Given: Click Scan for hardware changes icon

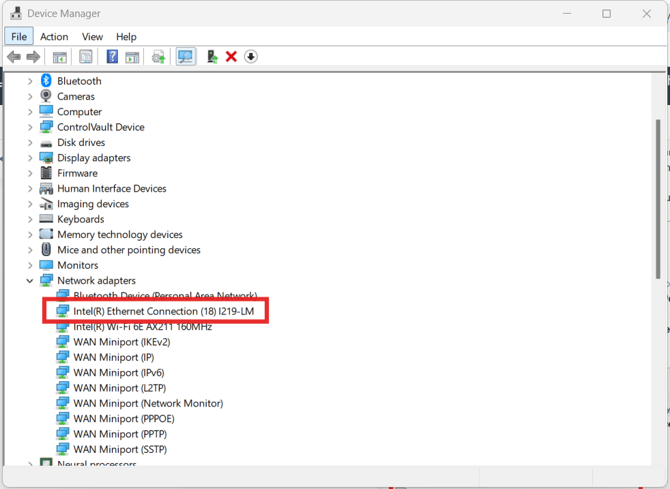Looking at the screenshot, I should pos(186,57).
